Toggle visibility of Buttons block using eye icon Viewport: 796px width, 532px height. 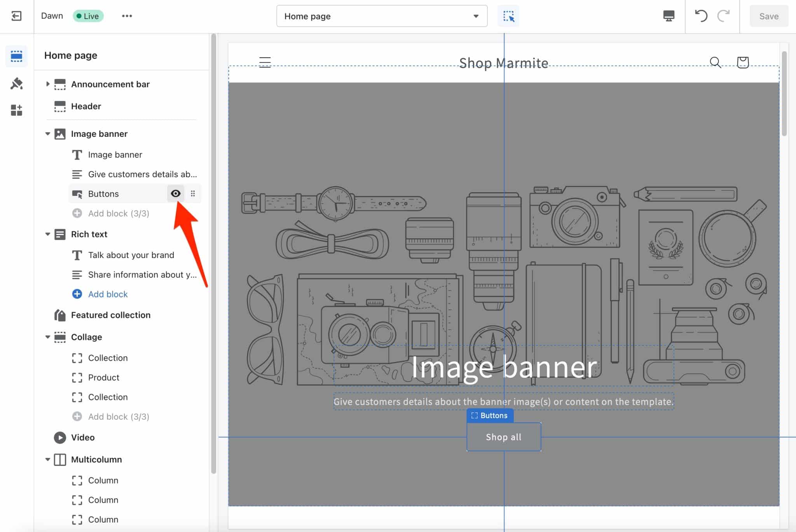coord(175,194)
